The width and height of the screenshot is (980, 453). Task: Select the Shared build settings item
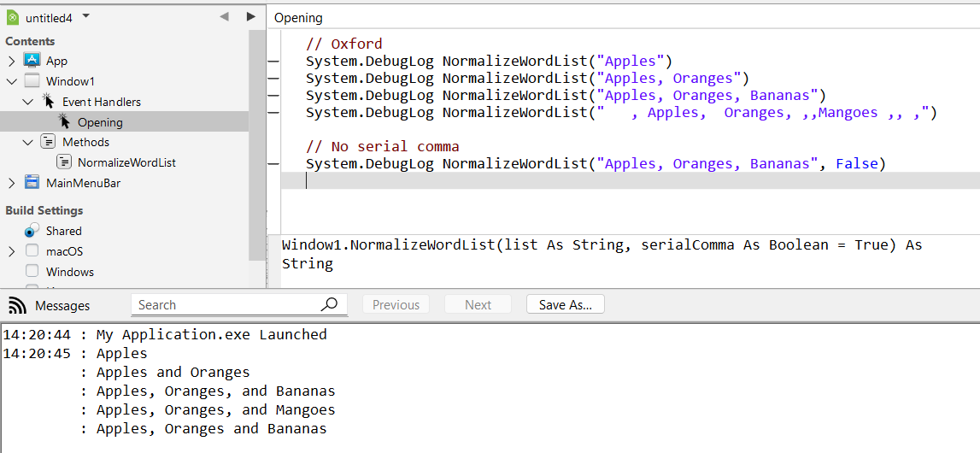[63, 231]
